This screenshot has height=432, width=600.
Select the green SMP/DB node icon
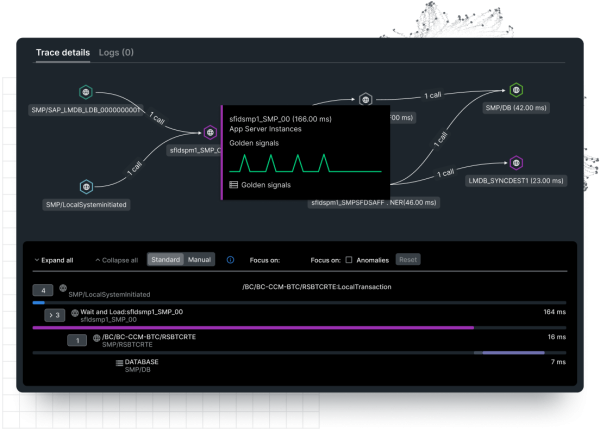point(515,89)
